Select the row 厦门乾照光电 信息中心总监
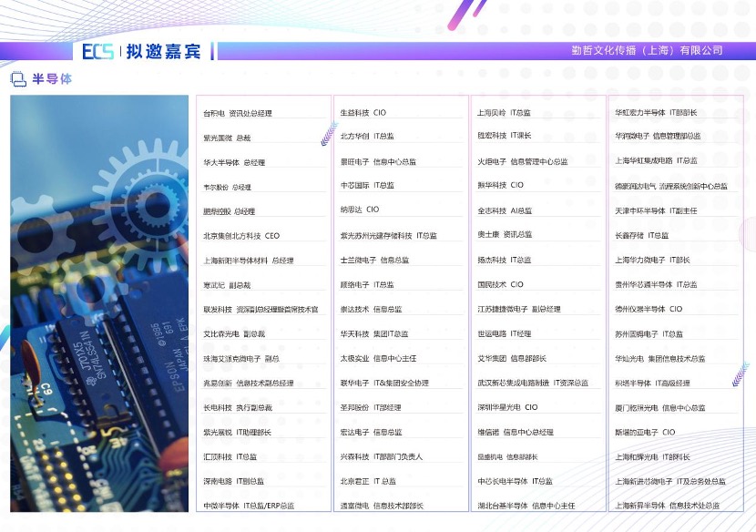This screenshot has height=532, width=756. [x=659, y=407]
